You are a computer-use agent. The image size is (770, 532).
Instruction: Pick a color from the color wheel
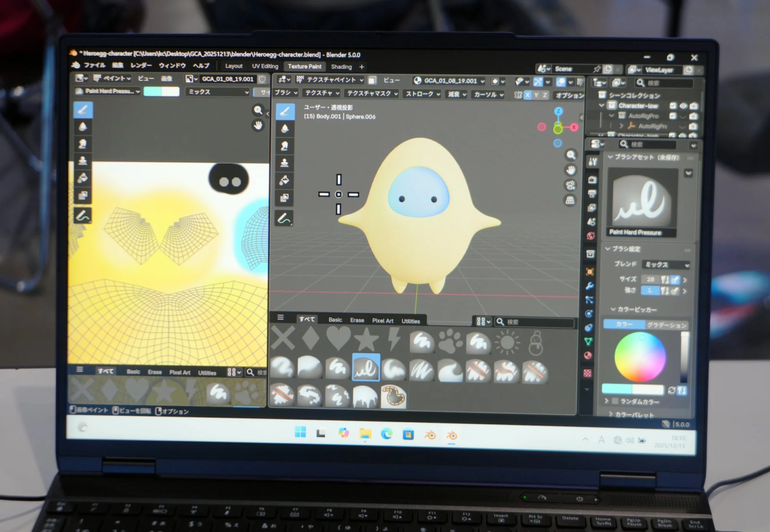(x=640, y=357)
